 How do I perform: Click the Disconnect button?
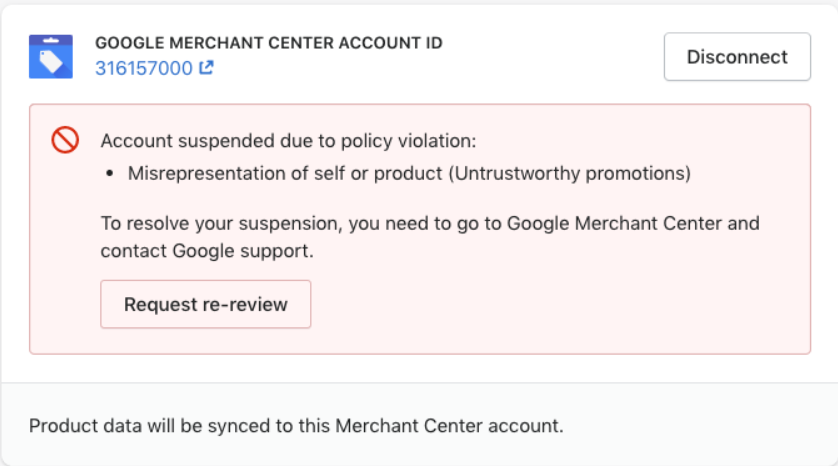(737, 57)
